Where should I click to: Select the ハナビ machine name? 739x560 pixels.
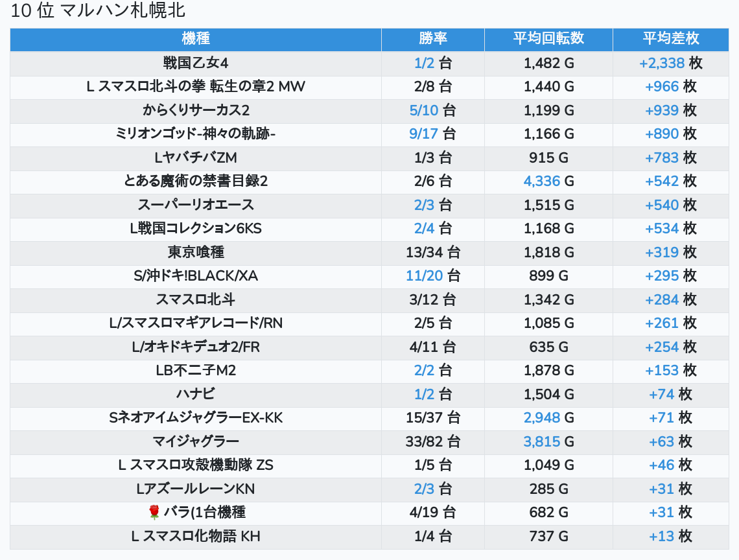click(x=196, y=394)
